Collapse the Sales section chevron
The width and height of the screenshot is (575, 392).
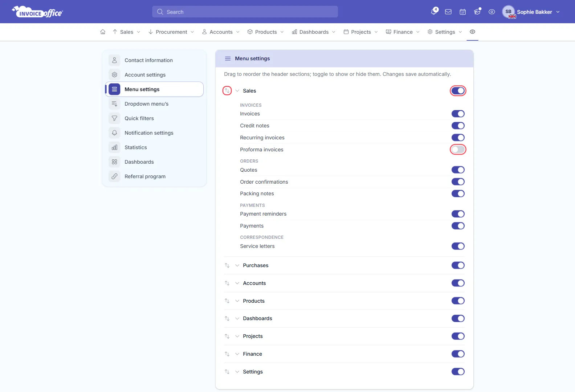237,91
